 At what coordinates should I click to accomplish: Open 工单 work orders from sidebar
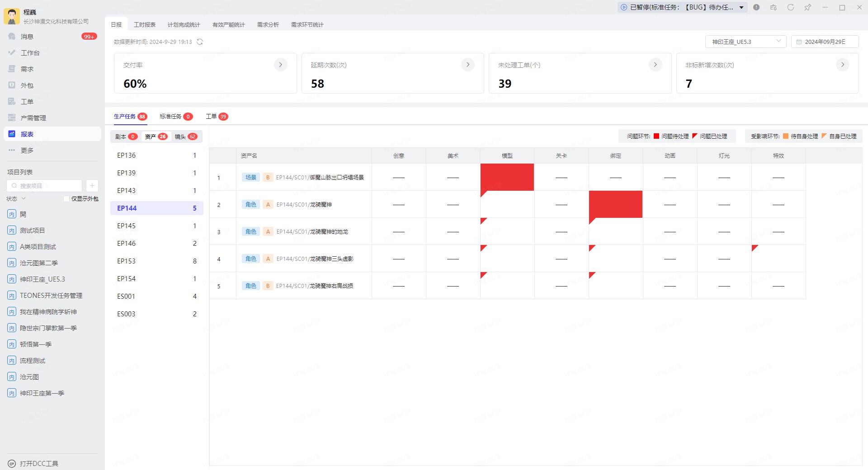pyautogui.click(x=27, y=102)
